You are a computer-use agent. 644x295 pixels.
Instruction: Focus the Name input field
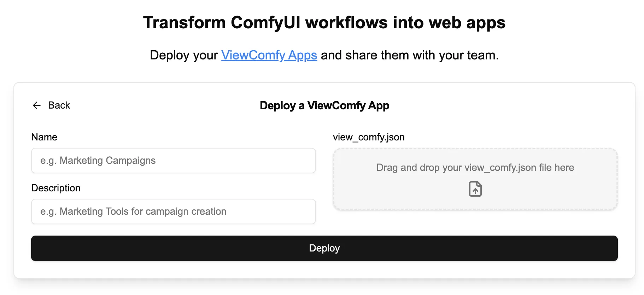click(174, 161)
